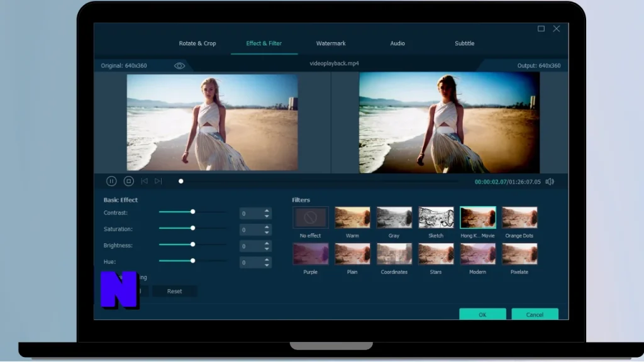Open the Watermark tab
This screenshot has height=362, width=644.
click(x=331, y=43)
